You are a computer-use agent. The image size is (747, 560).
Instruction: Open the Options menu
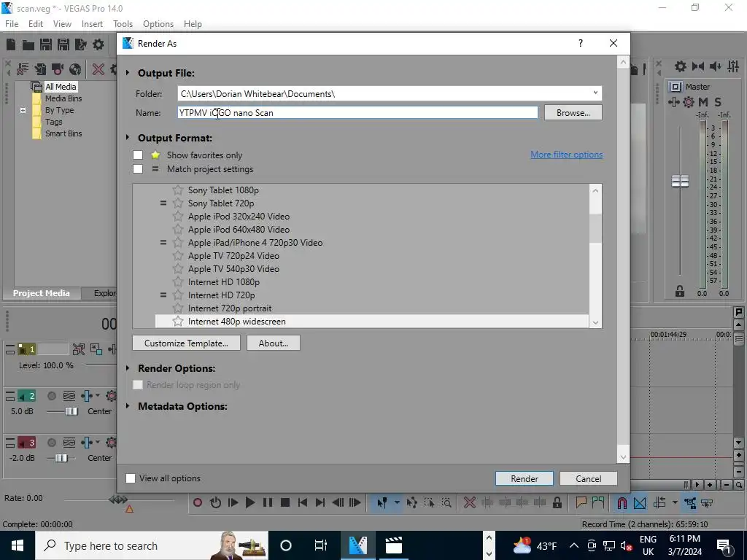point(158,24)
